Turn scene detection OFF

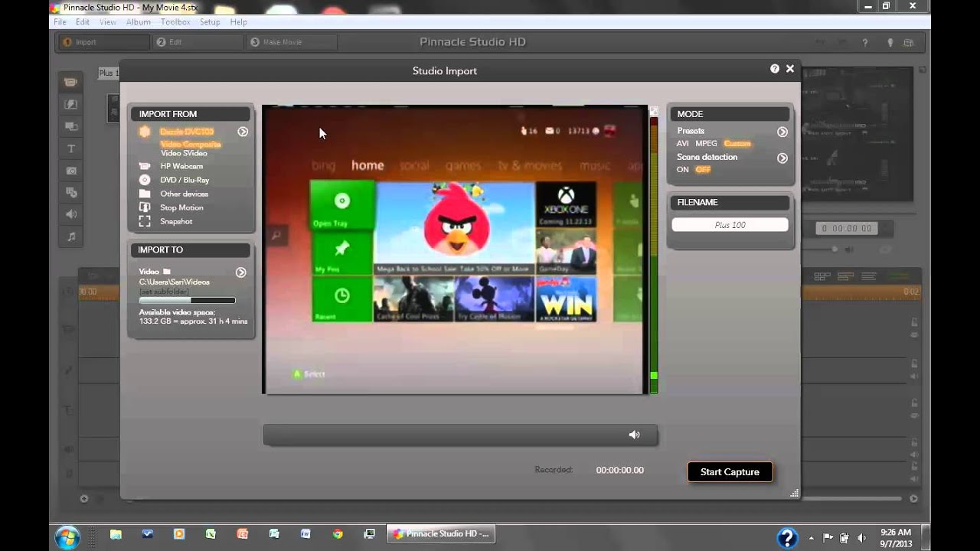pyautogui.click(x=703, y=170)
